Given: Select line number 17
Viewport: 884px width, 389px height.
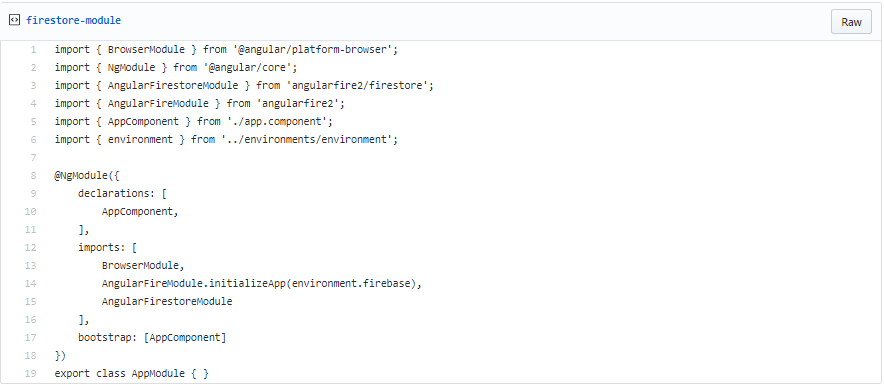Looking at the screenshot, I should (x=30, y=338).
